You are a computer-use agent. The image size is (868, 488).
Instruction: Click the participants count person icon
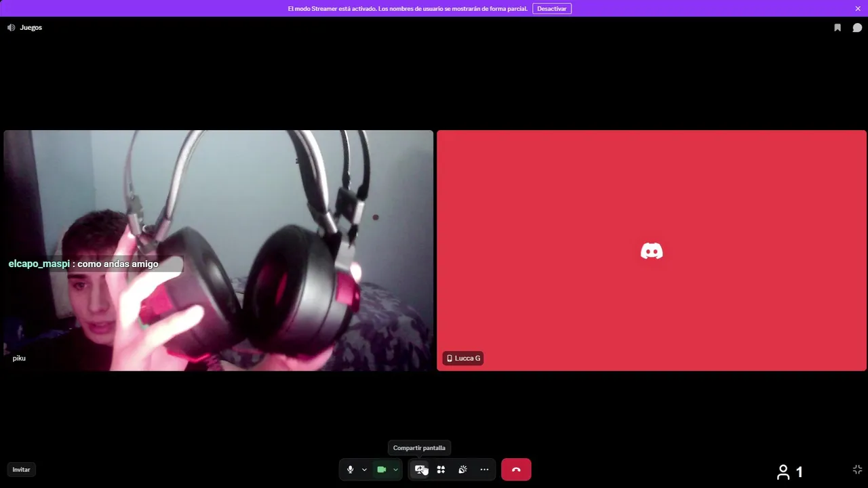click(x=783, y=472)
